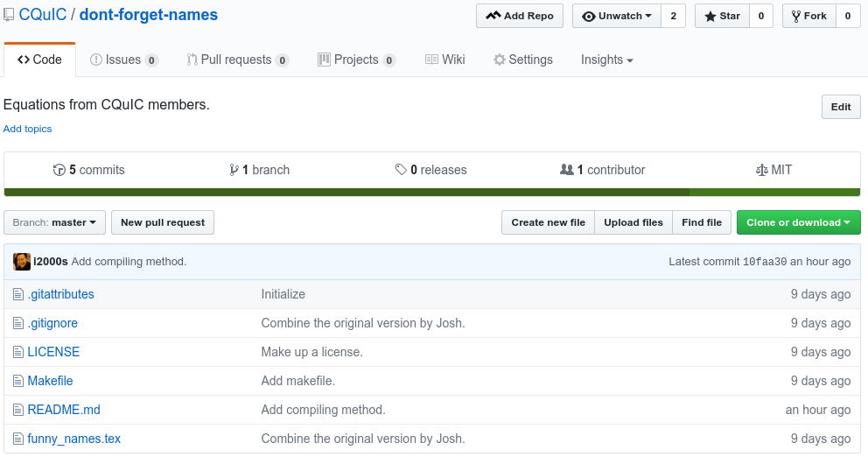Open the dont-forget-names repository link
The height and width of the screenshot is (457, 868).
coord(149,15)
